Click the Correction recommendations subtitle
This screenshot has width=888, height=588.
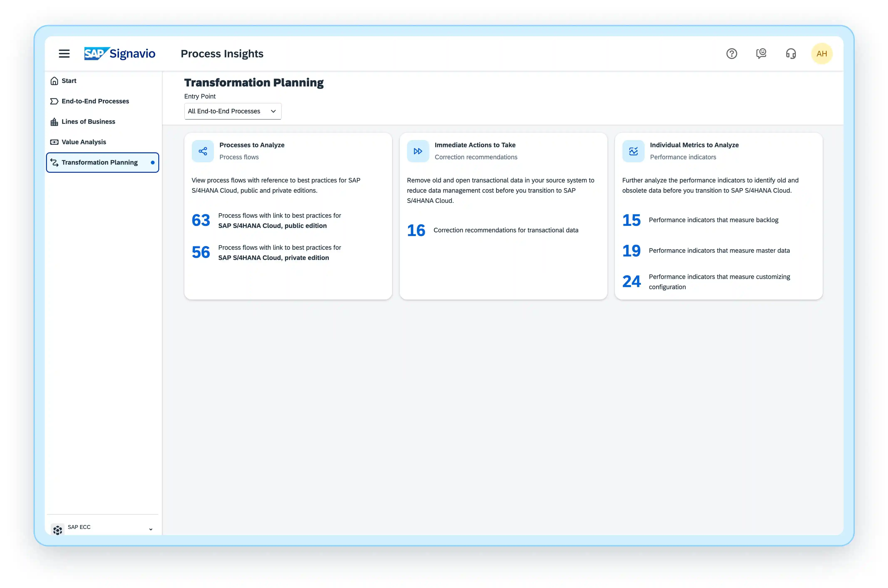(x=476, y=157)
